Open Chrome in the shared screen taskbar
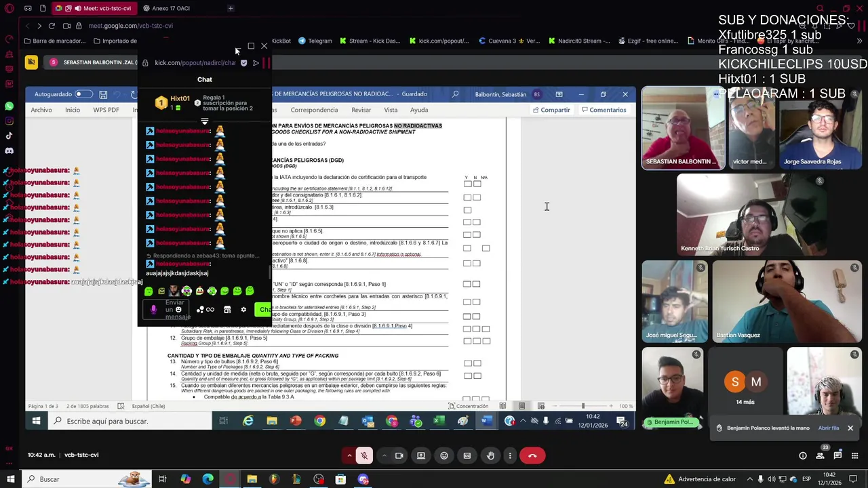Image resolution: width=868 pixels, height=488 pixels. (319, 421)
